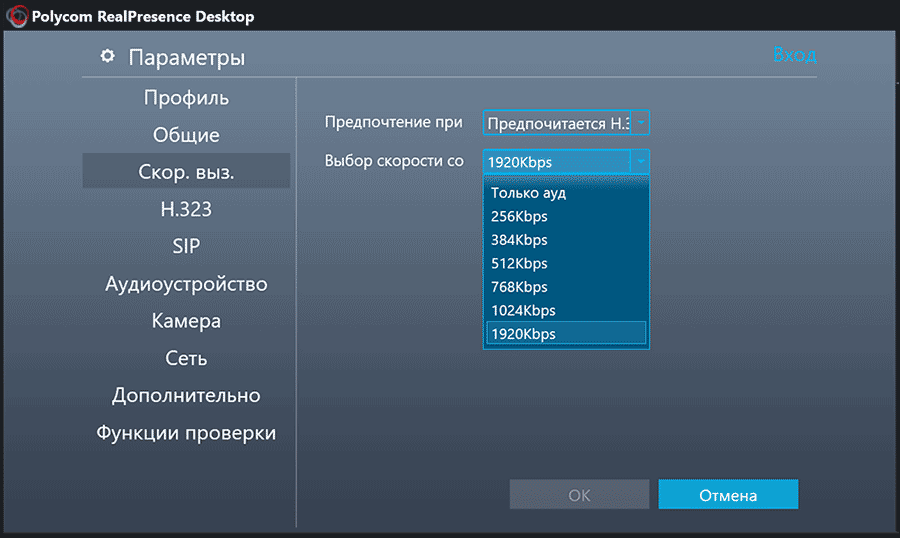This screenshot has width=900, height=538.
Task: Open the Аудиоустройство tab
Action: click(186, 284)
